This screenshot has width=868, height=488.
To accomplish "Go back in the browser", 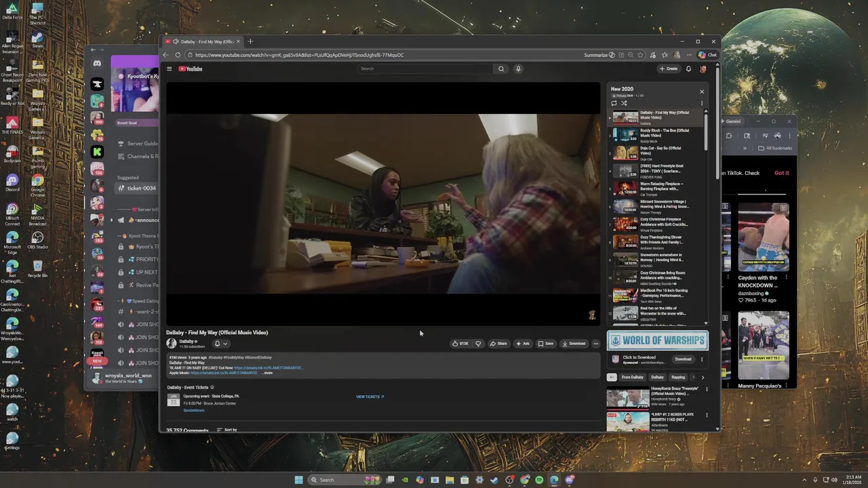I will click(x=165, y=55).
